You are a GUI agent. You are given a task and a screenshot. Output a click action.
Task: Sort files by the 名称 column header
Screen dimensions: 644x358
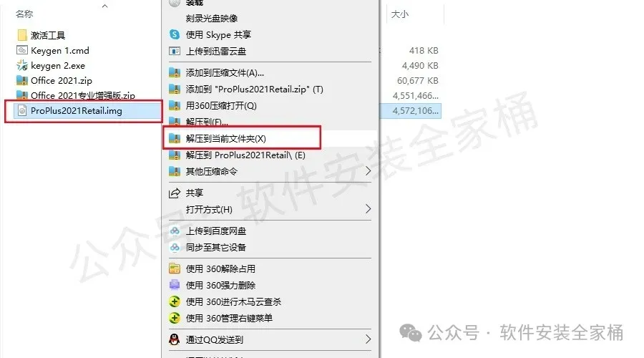(x=24, y=14)
